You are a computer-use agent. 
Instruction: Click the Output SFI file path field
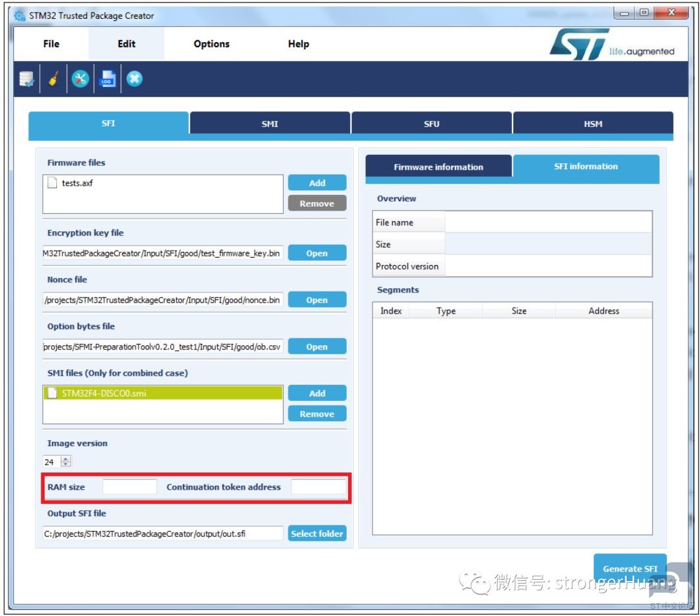coord(163,534)
